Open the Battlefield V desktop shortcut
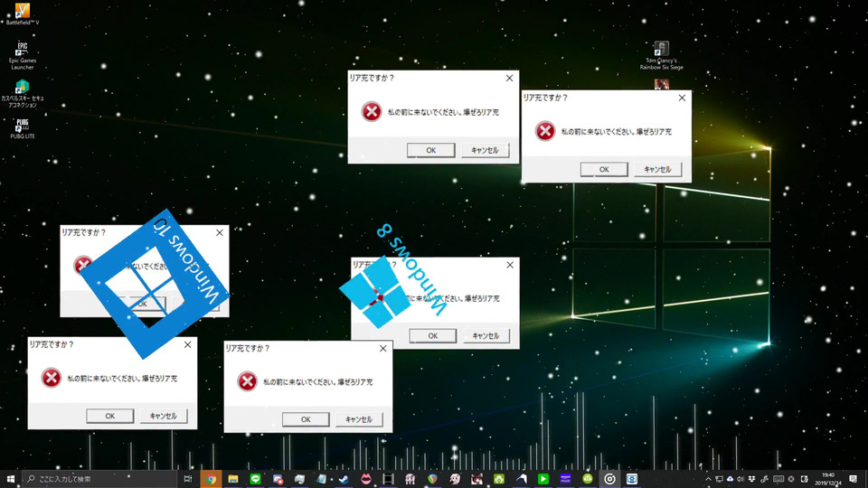Image resolution: width=868 pixels, height=488 pixels. click(22, 14)
